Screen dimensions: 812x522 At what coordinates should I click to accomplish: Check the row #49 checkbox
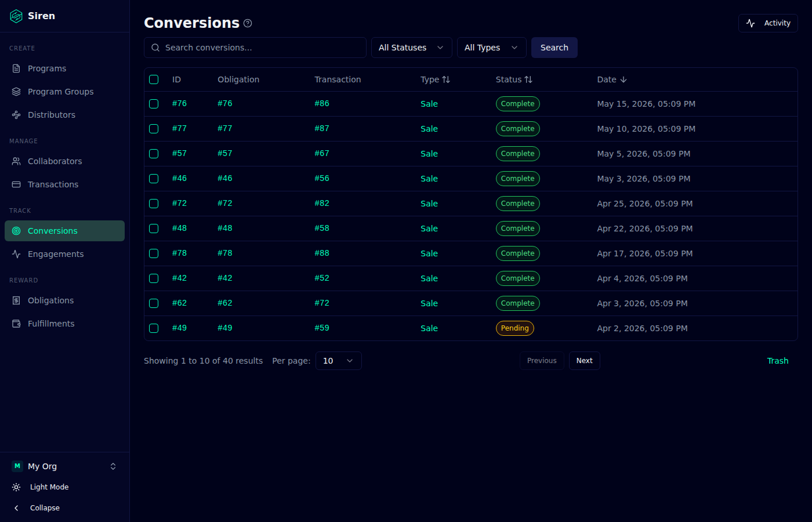154,328
